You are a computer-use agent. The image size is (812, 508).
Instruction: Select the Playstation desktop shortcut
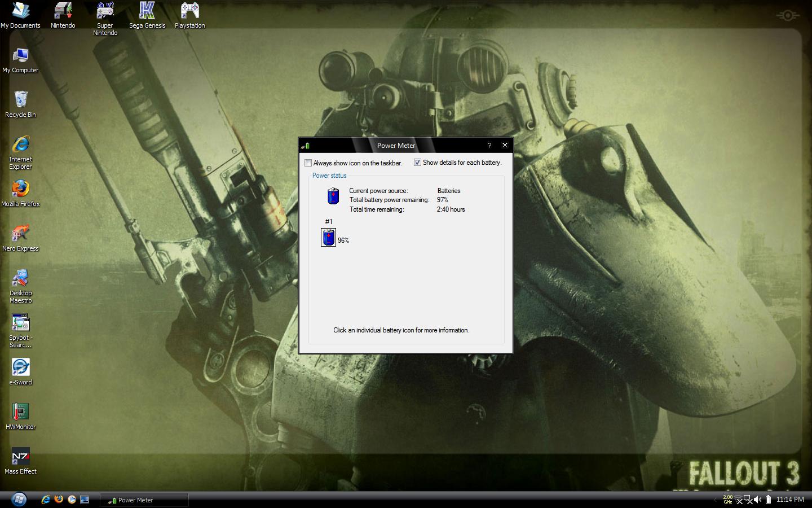tap(189, 15)
